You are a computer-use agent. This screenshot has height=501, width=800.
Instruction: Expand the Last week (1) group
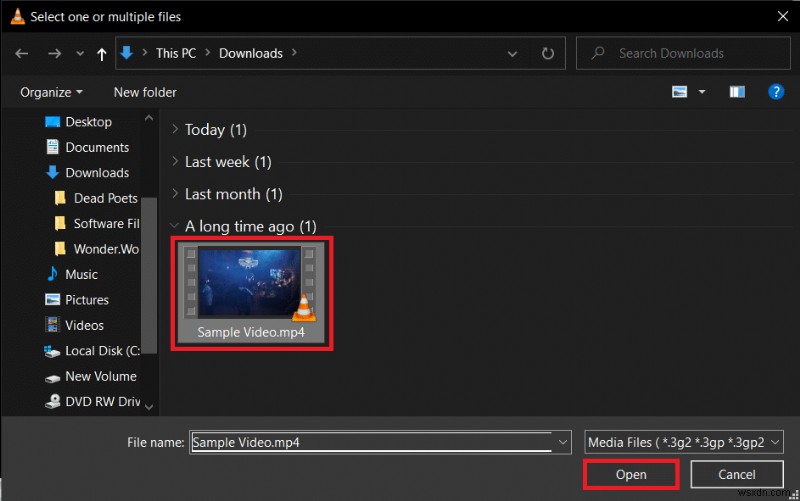click(175, 161)
